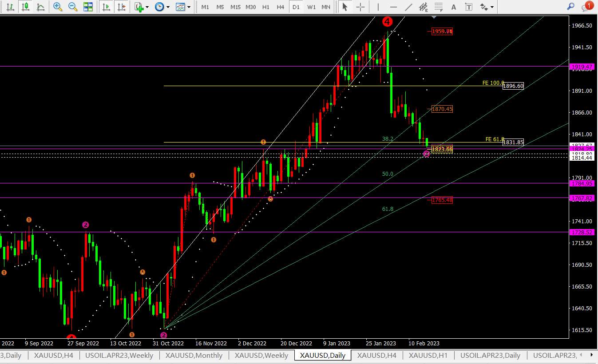Click the 50.0 Fibonacci fan label
Screen dimensions: 598x364
388,174
